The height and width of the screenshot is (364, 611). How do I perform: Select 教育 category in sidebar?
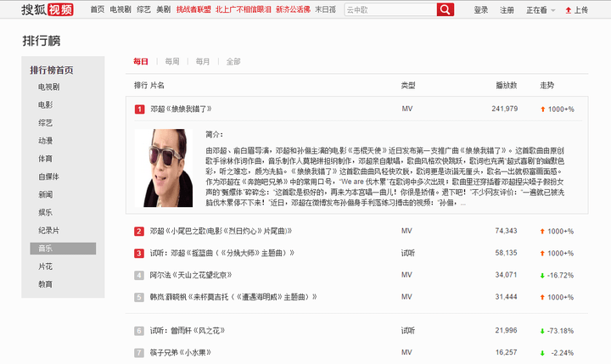pyautogui.click(x=45, y=284)
